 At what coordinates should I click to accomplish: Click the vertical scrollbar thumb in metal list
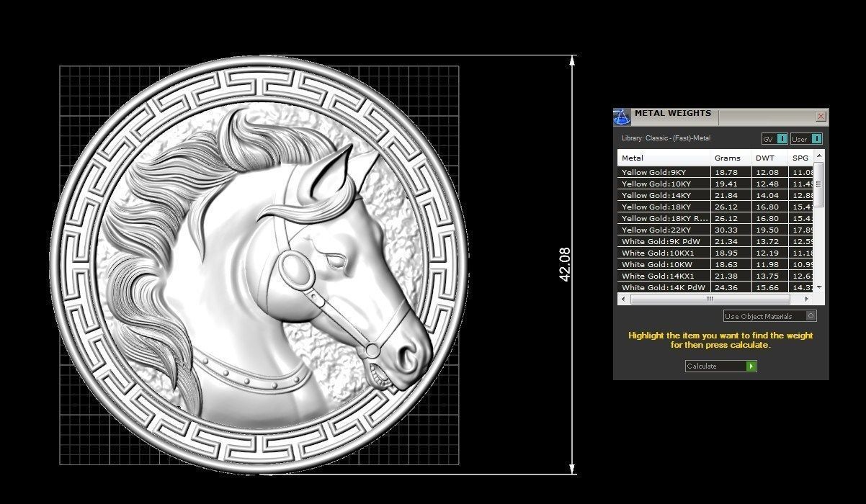819,185
